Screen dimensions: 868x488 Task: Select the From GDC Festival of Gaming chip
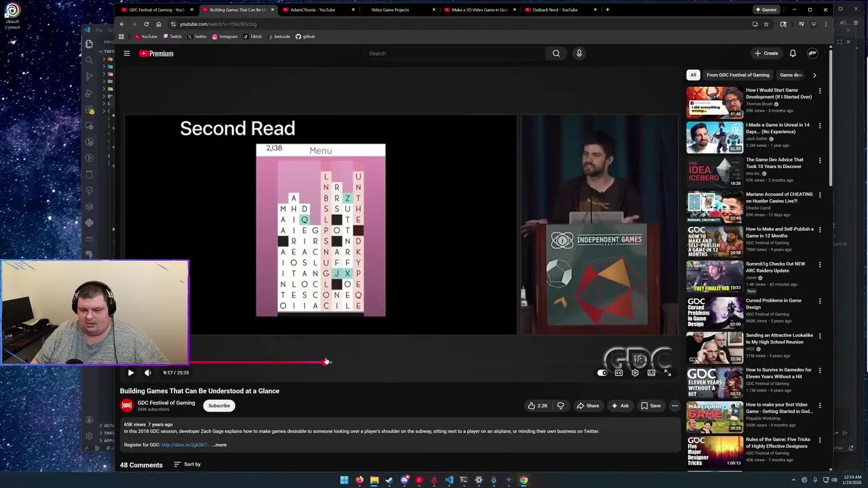tap(738, 75)
